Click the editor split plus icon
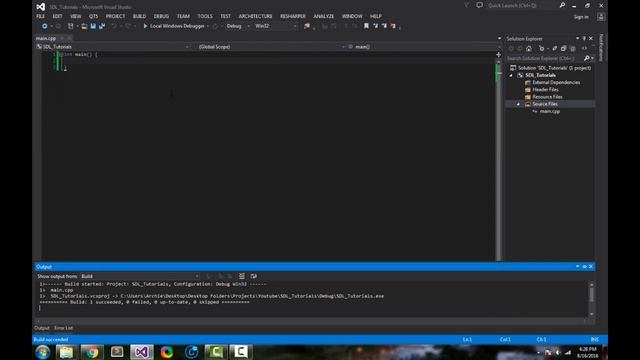640x360 pixels. click(498, 54)
